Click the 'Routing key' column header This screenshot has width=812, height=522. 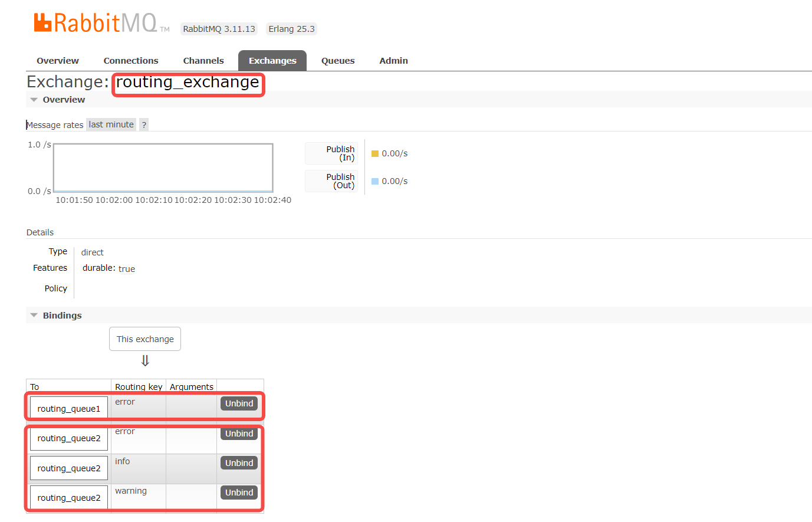coord(139,387)
